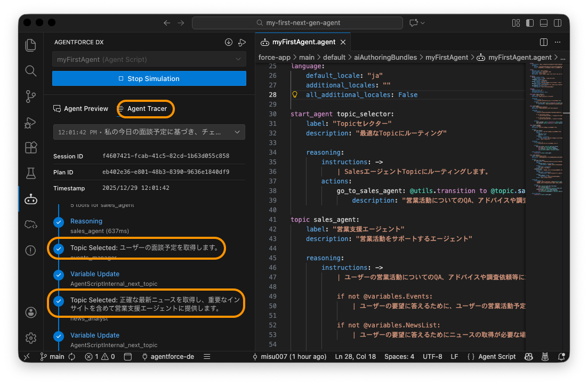The height and width of the screenshot is (385, 588).
Task: Close the myFirstAgent.agent tab
Action: (343, 42)
